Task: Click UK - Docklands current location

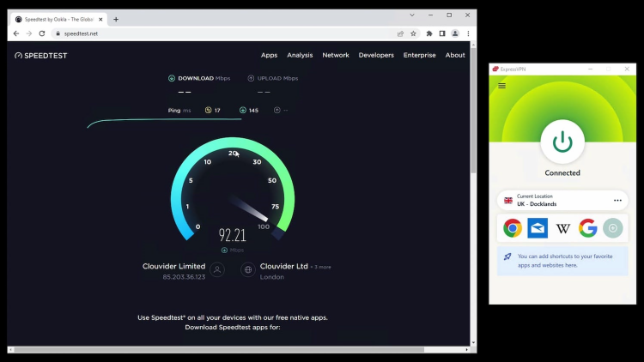Action: tap(562, 200)
